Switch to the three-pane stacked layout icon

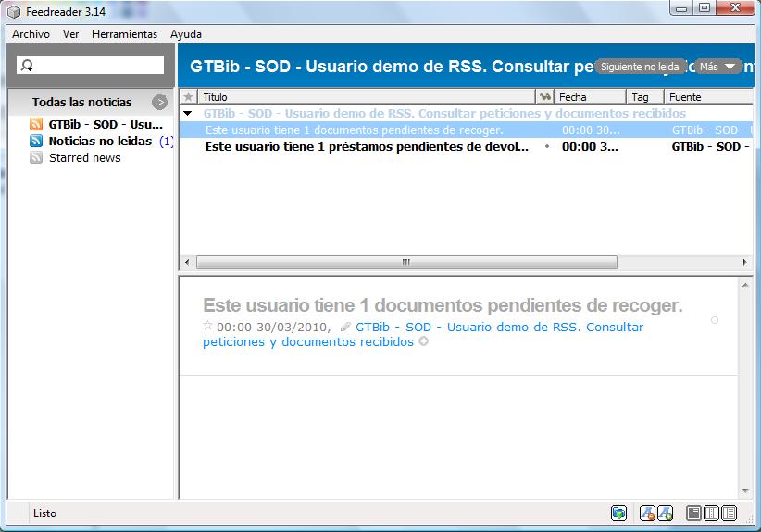coord(693,513)
